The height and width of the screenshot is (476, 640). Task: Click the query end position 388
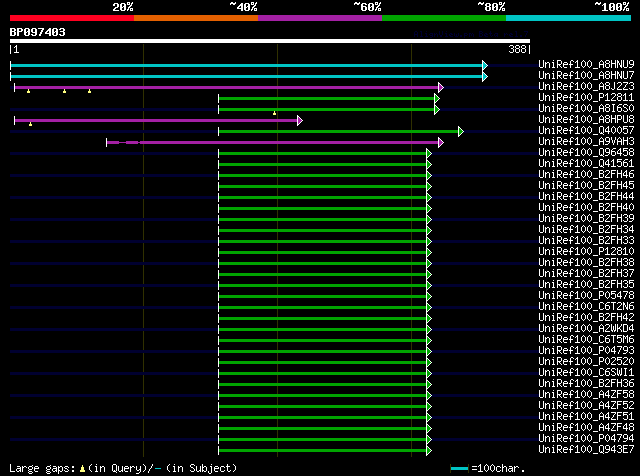(x=517, y=49)
